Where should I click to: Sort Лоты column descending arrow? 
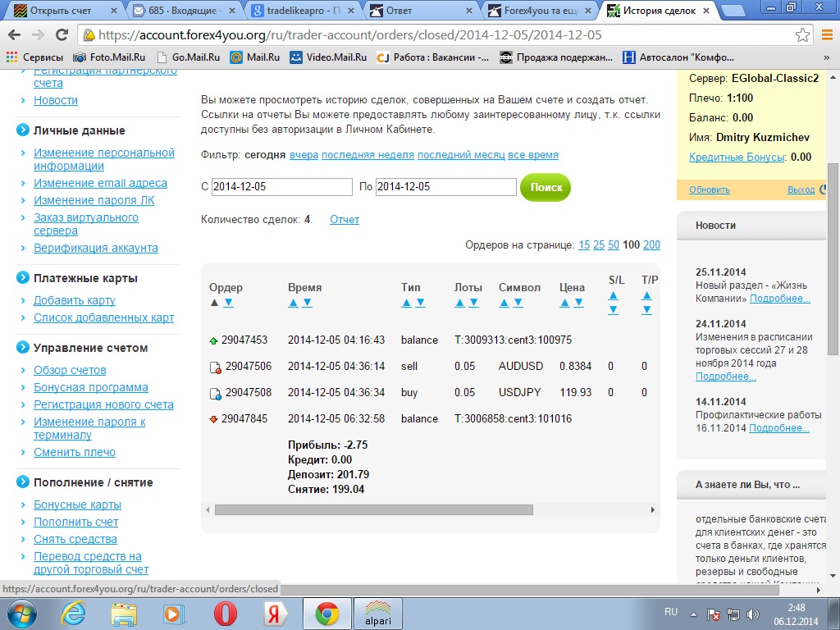[x=473, y=303]
